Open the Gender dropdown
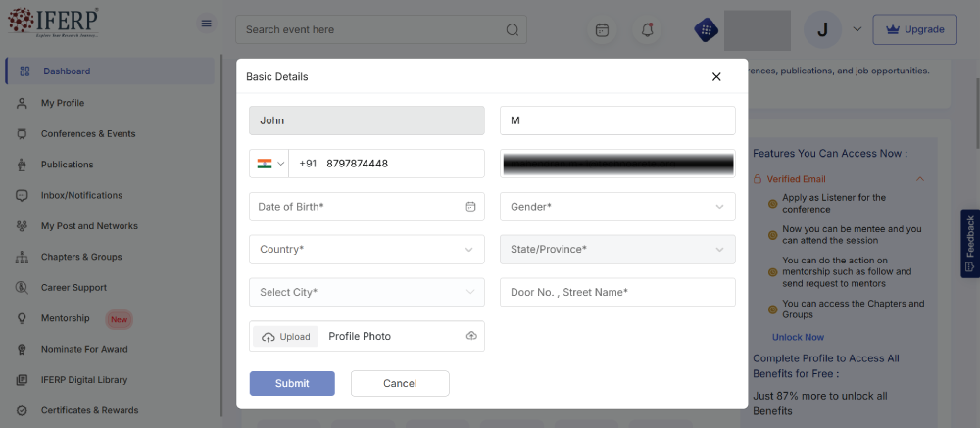 click(617, 207)
